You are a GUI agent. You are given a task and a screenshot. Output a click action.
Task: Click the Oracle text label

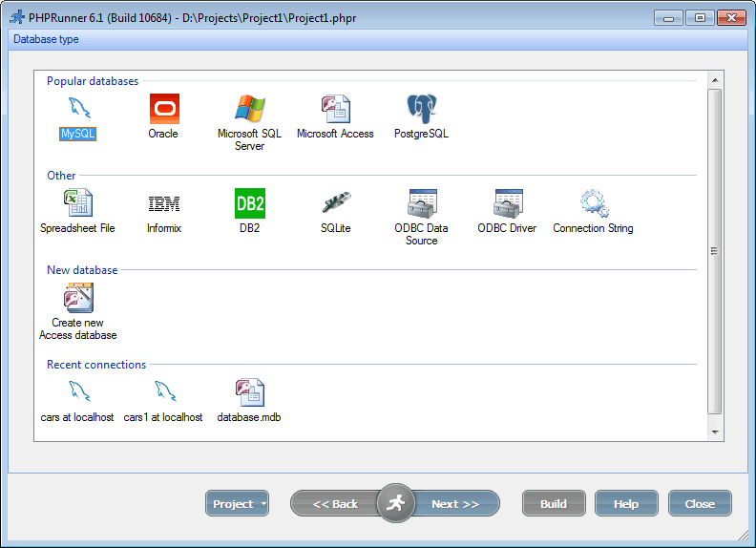pos(163,134)
